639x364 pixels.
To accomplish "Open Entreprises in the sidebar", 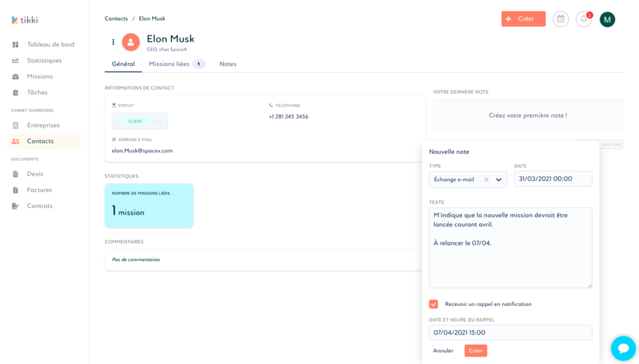I will tap(43, 125).
